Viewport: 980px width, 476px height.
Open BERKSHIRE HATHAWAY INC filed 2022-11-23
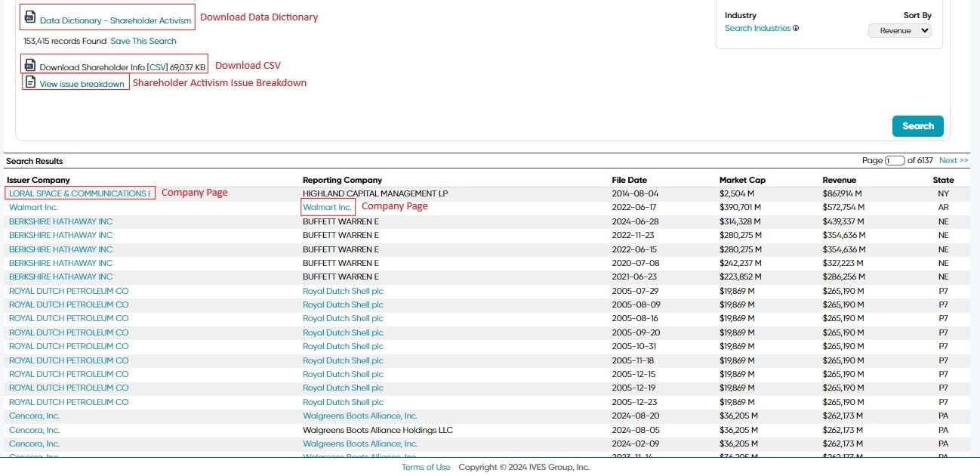[60, 235]
